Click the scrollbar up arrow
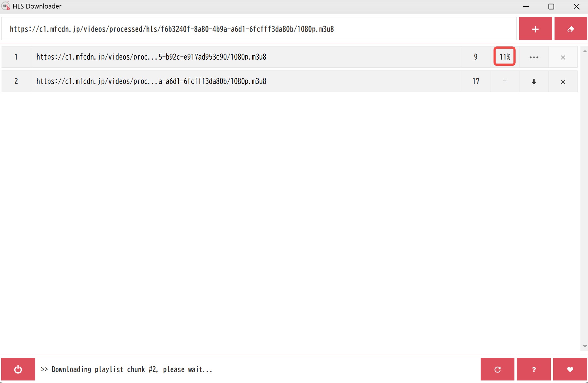The height and width of the screenshot is (383, 588). [x=585, y=51]
